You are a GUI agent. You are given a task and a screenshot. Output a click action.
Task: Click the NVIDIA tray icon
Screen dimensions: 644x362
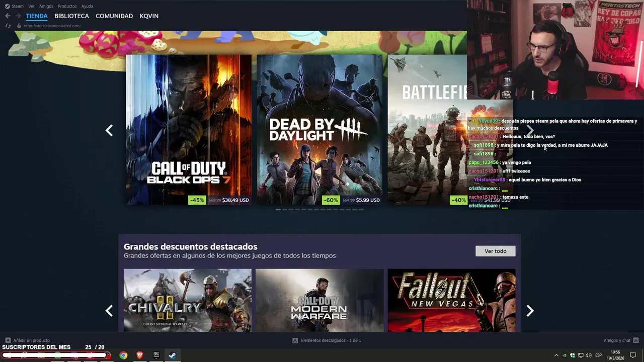click(x=564, y=355)
